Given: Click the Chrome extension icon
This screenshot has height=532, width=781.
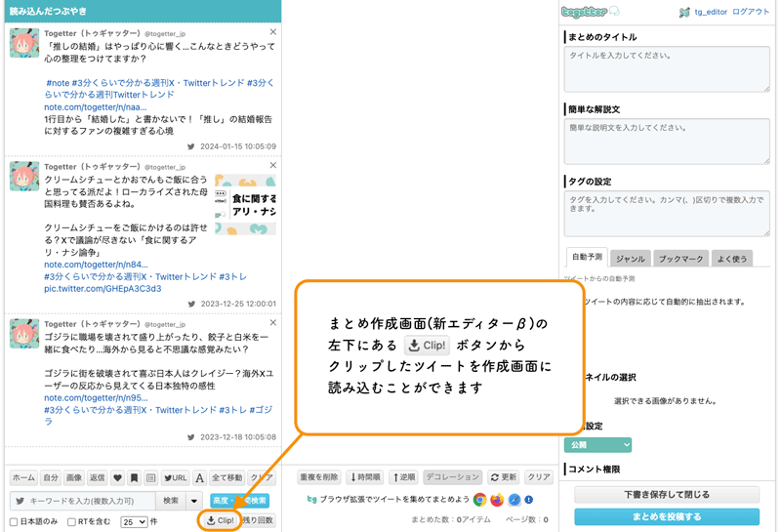Looking at the screenshot, I should coord(480,500).
